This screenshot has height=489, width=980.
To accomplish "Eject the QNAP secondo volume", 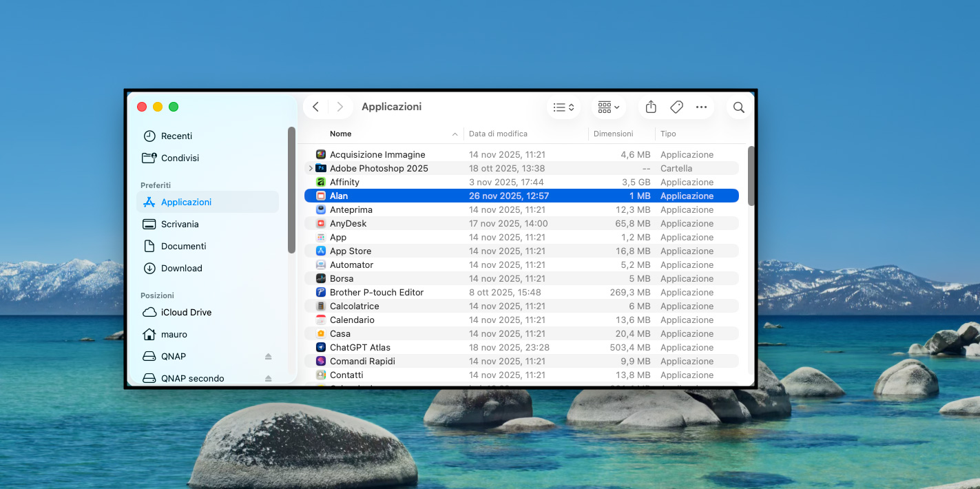I will pyautogui.click(x=269, y=378).
